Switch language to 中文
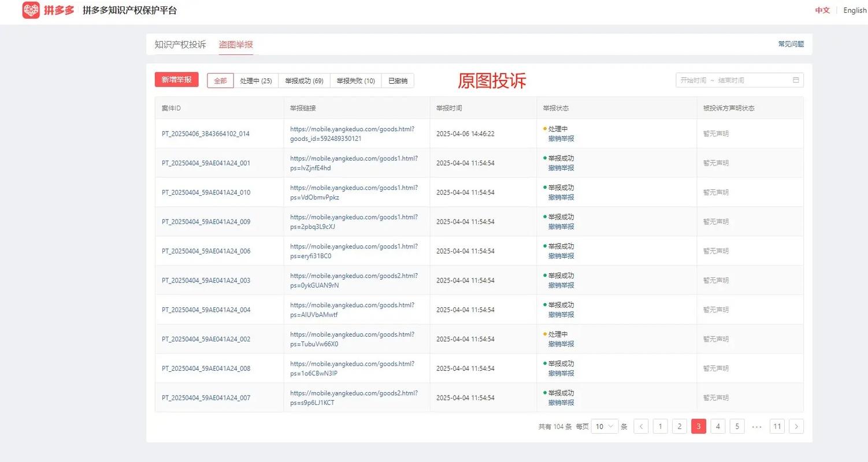The height and width of the screenshot is (462, 868). click(822, 10)
